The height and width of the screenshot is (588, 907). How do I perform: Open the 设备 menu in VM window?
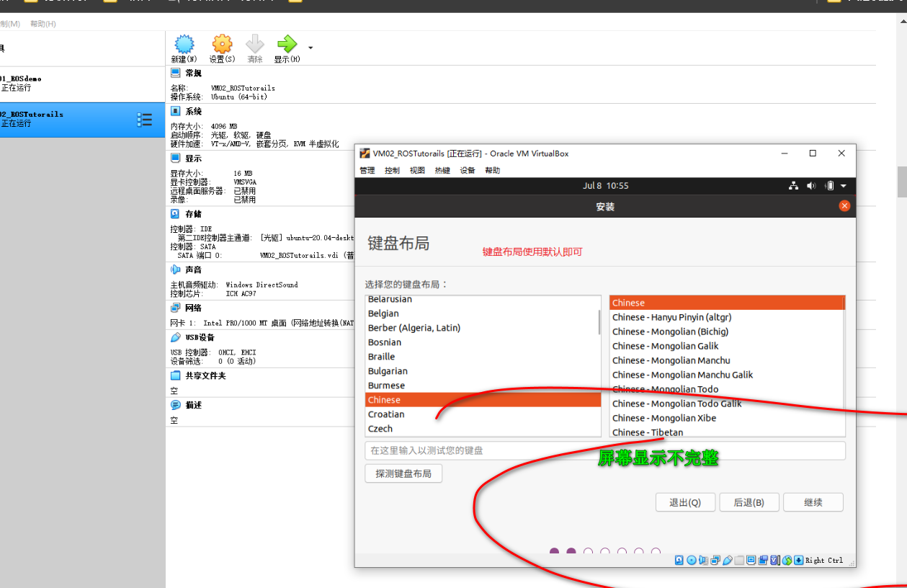468,171
